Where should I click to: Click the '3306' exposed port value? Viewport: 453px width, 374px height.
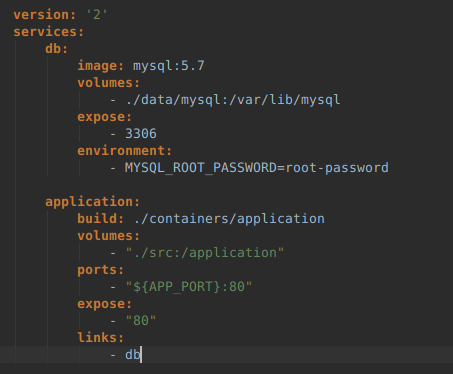point(141,134)
